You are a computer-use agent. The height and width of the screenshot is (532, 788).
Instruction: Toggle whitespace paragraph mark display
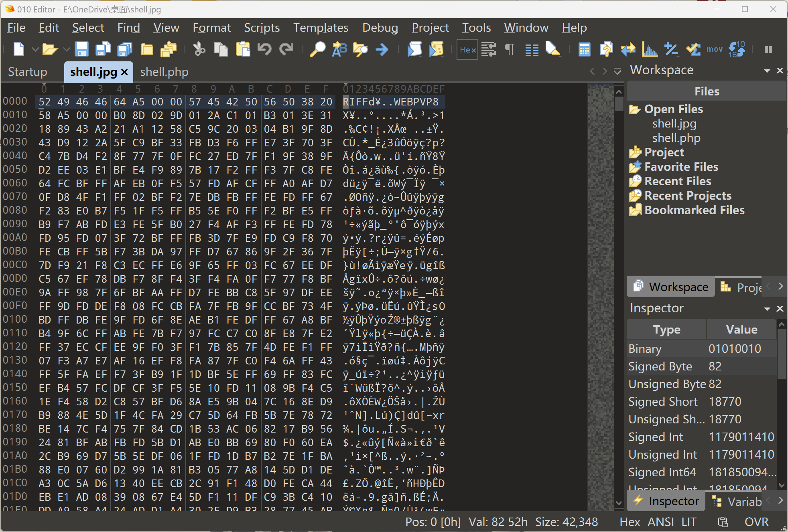click(509, 49)
